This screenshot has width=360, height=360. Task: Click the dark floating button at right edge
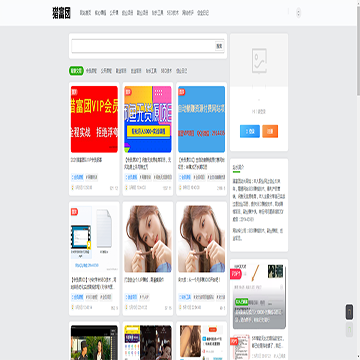click(349, 312)
